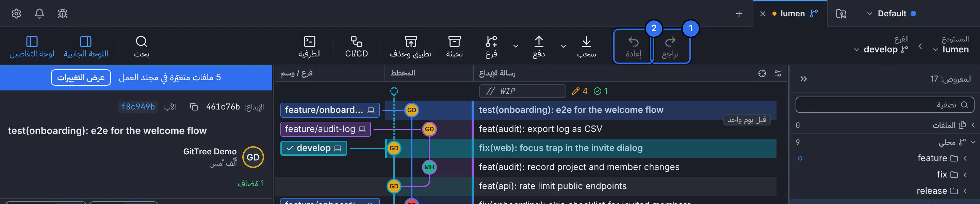Open graph column settings sliders icon
This screenshot has width=980, height=204.
(778, 74)
